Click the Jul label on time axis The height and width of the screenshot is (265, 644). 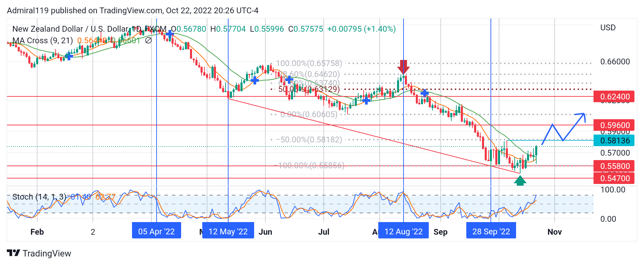(324, 232)
